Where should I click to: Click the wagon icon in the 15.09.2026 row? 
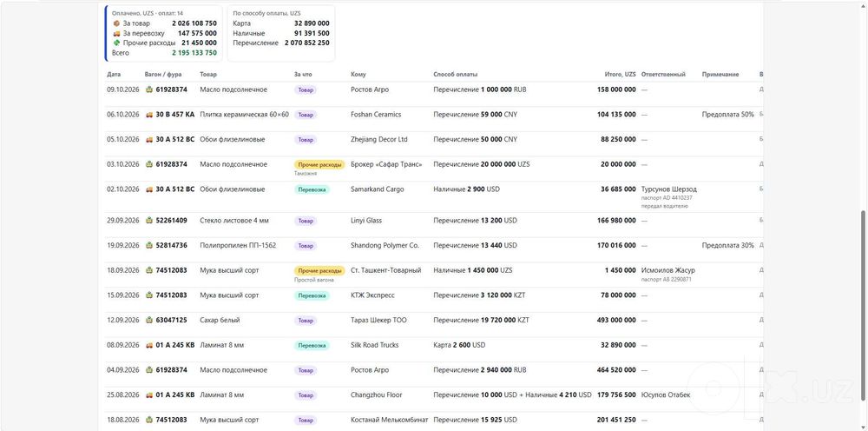tap(149, 295)
